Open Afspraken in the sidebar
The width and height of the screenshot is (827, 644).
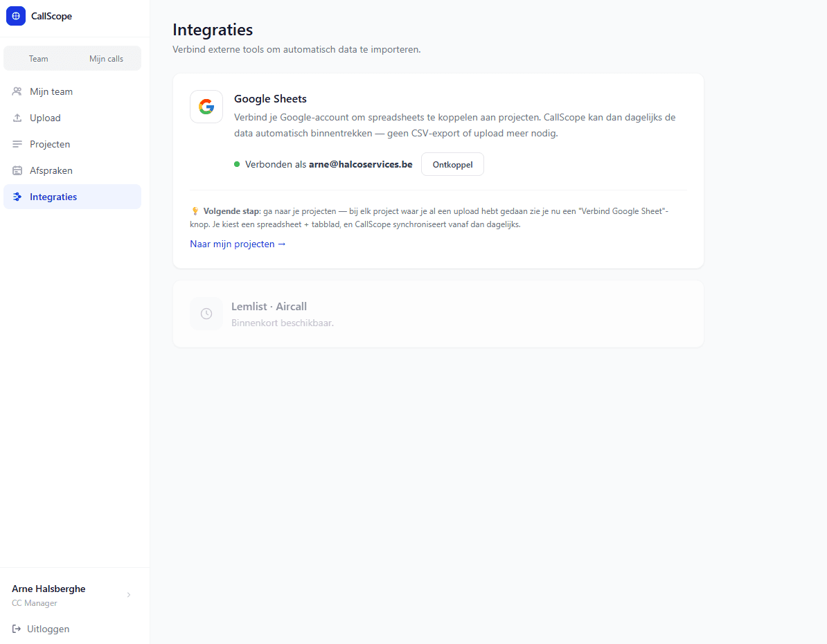(72, 170)
